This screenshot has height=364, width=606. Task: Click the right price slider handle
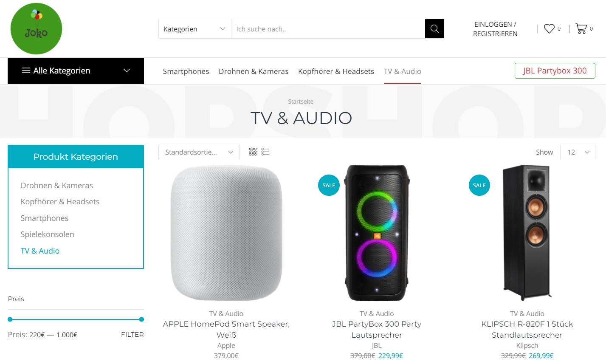(x=141, y=319)
